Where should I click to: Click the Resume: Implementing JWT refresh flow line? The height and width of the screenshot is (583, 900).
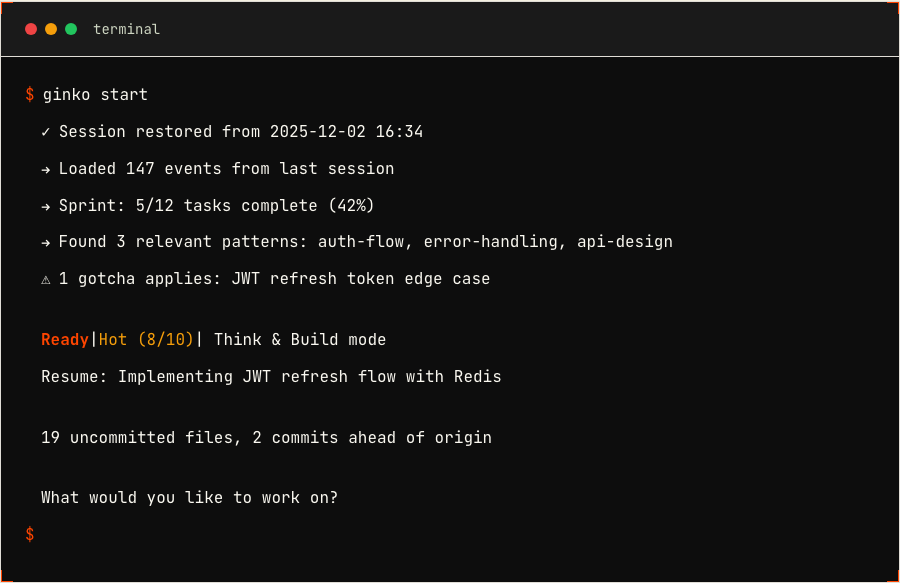tap(271, 377)
